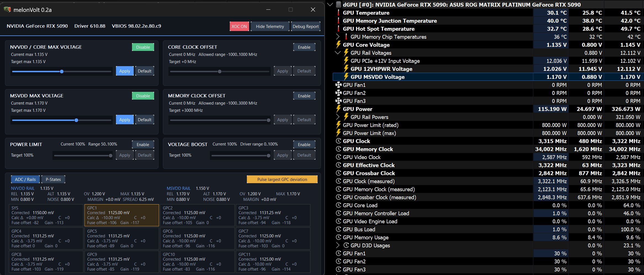Enable the Memory Clock Offset control
Viewport: 644px width, 275px height.
[x=304, y=96]
